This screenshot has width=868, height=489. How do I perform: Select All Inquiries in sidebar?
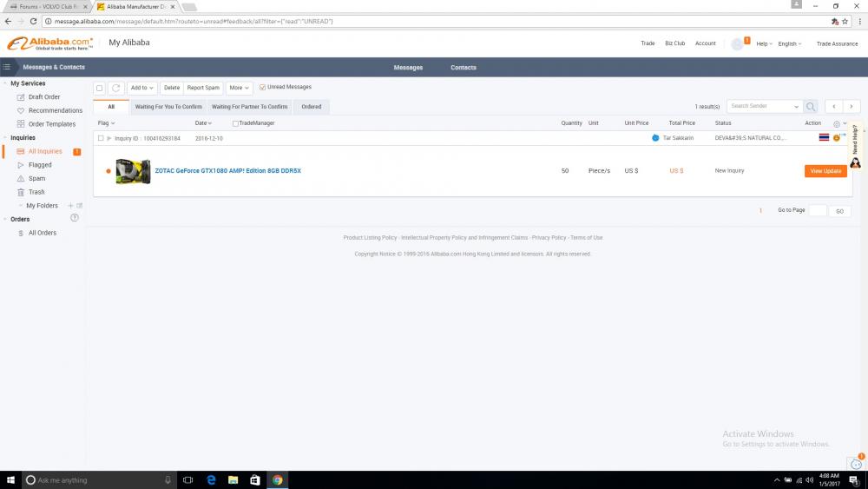[x=45, y=151]
